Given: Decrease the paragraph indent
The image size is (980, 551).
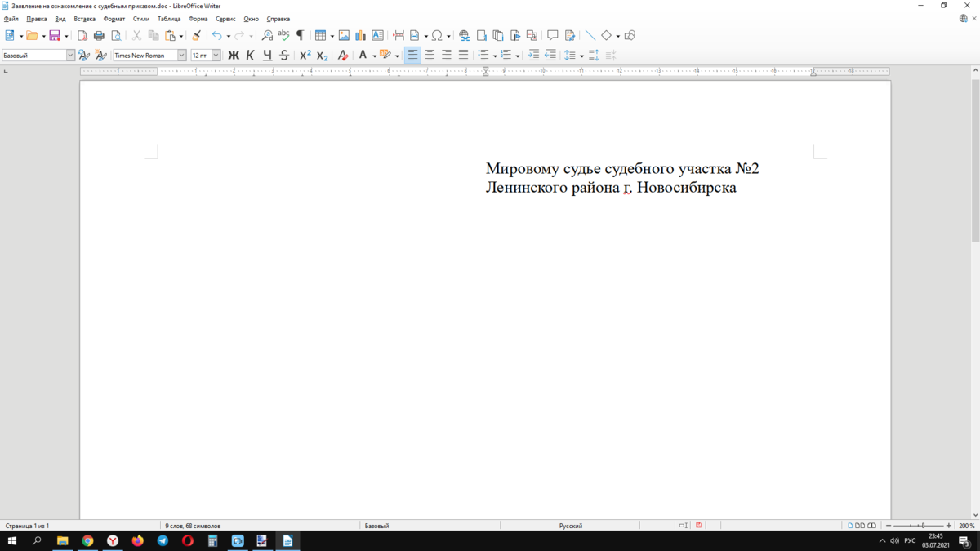Looking at the screenshot, I should point(550,55).
